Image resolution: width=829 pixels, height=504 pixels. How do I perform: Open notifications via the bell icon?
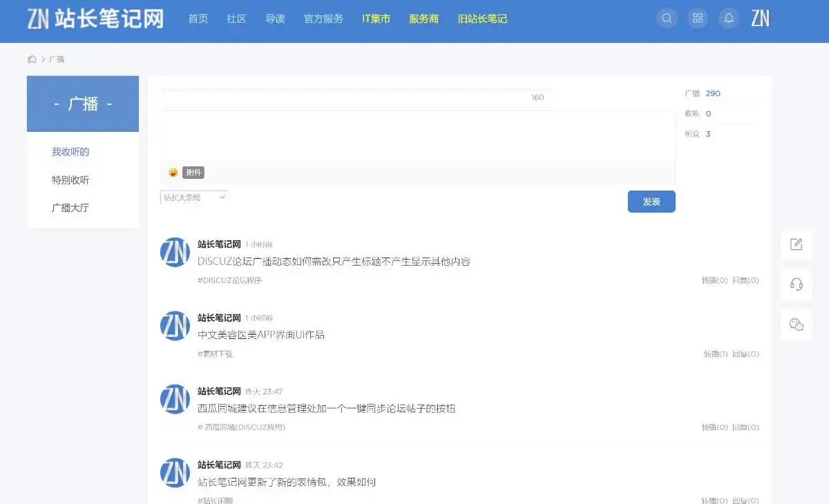click(x=729, y=19)
